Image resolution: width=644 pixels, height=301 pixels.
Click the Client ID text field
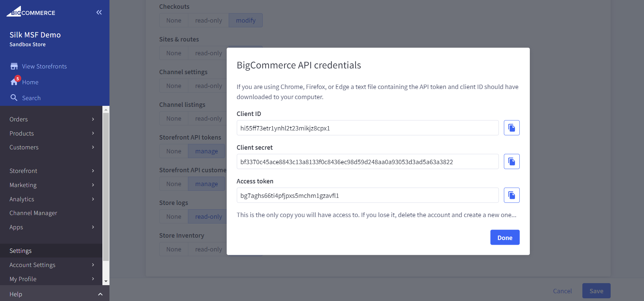click(367, 128)
